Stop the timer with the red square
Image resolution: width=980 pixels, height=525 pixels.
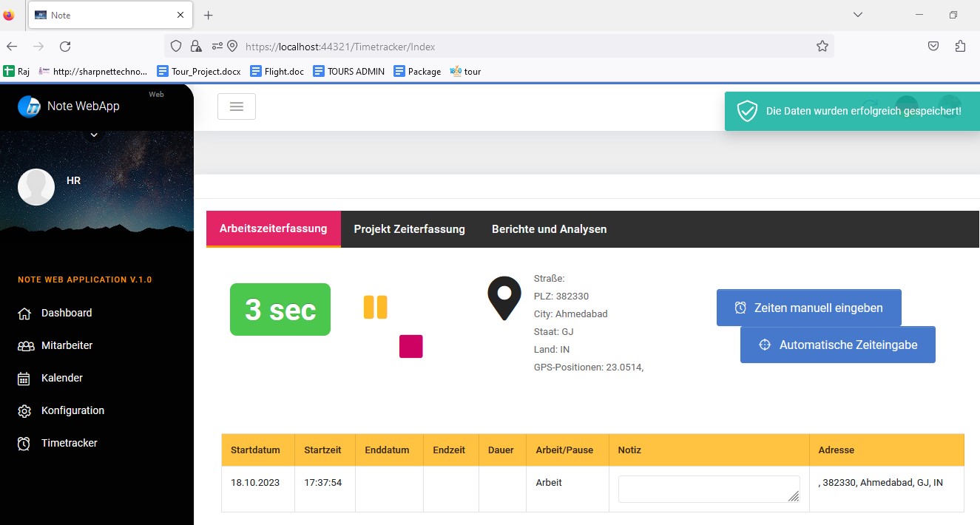(410, 346)
